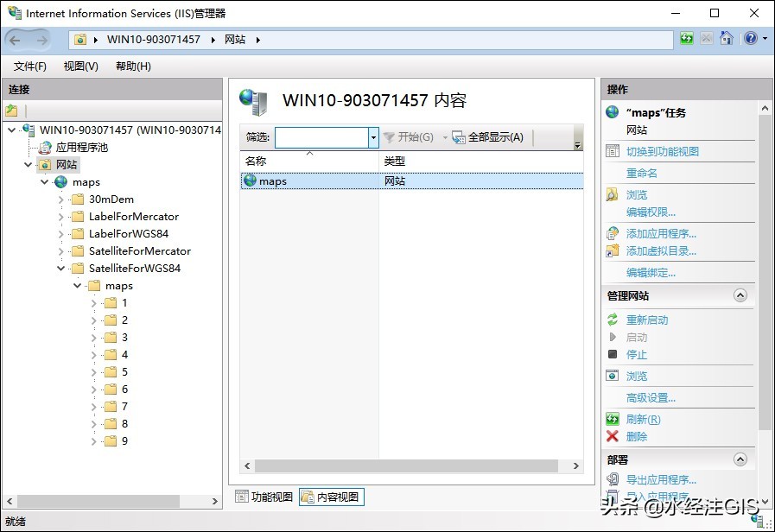Click the red 删除 delete icon
775x532 pixels.
[x=613, y=437]
